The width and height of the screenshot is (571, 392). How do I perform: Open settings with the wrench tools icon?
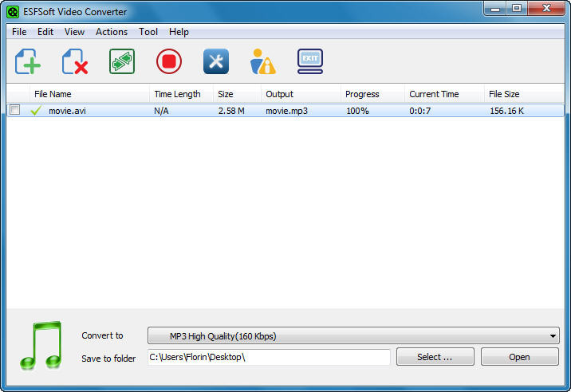pos(216,61)
